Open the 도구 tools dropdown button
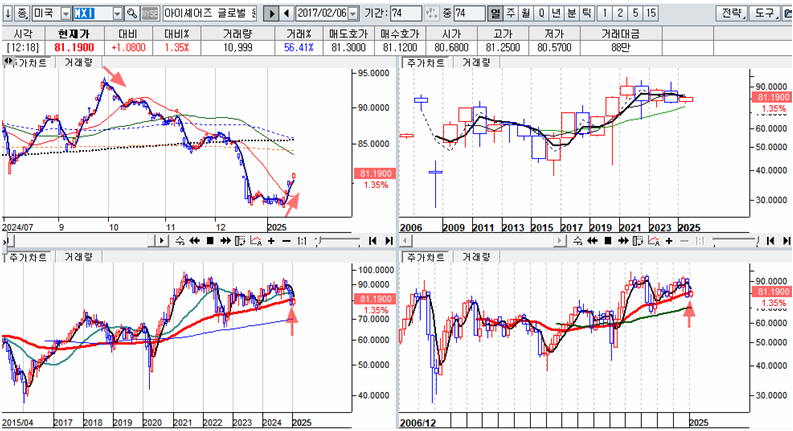This screenshot has width=793, height=431. 766,13
